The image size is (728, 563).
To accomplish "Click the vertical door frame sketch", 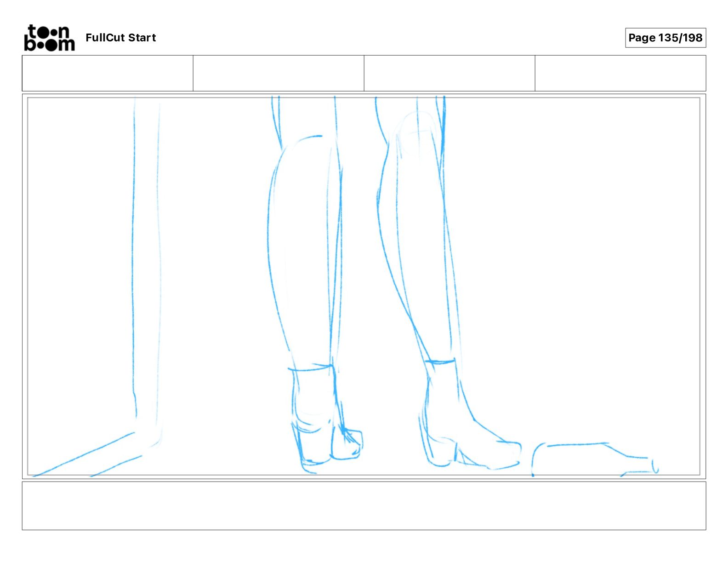I will pyautogui.click(x=147, y=267).
